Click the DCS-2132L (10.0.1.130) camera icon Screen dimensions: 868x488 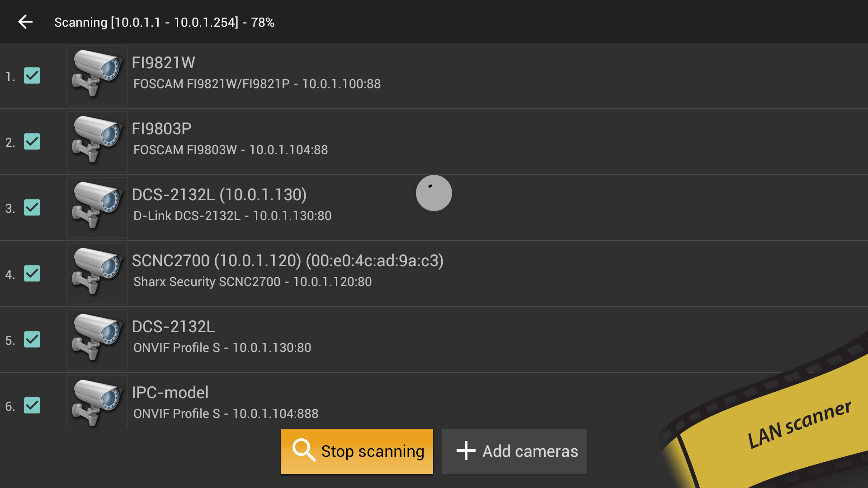pyautogui.click(x=97, y=207)
